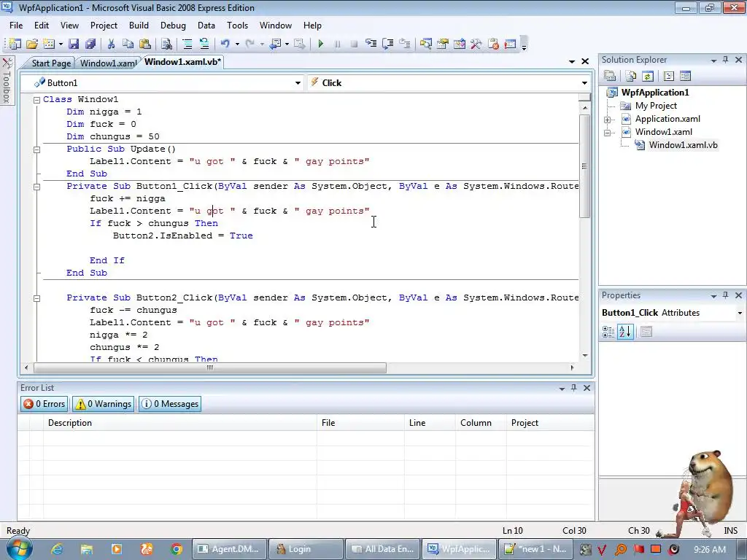Viewport: 747px width, 560px height.
Task: Open the Build menu
Action: point(139,26)
